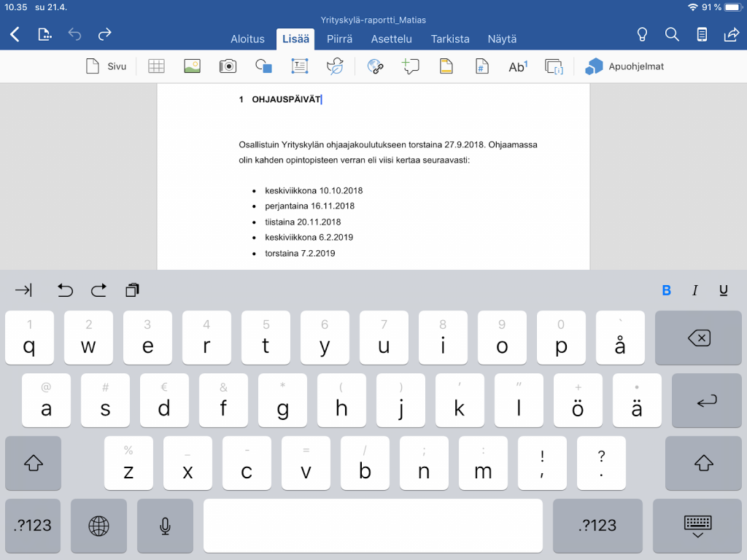The width and height of the screenshot is (747, 560).
Task: Insert a table from the Lisää ribbon
Action: 156,66
